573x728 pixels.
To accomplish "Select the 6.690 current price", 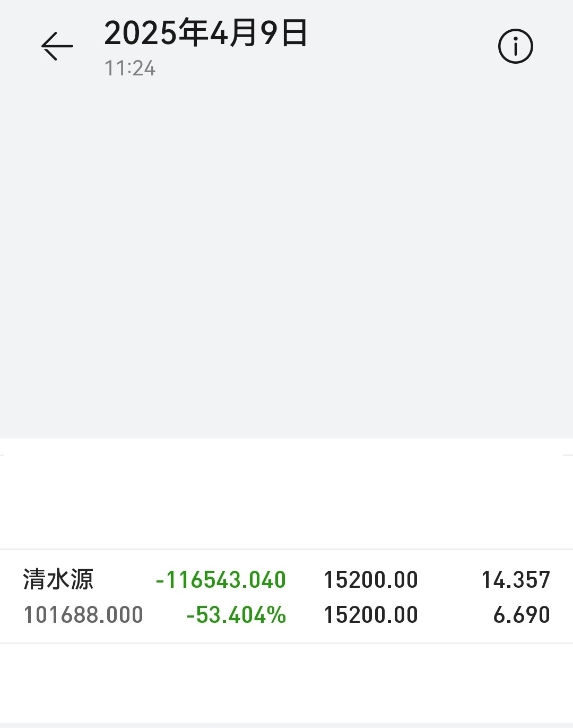I will point(522,615).
